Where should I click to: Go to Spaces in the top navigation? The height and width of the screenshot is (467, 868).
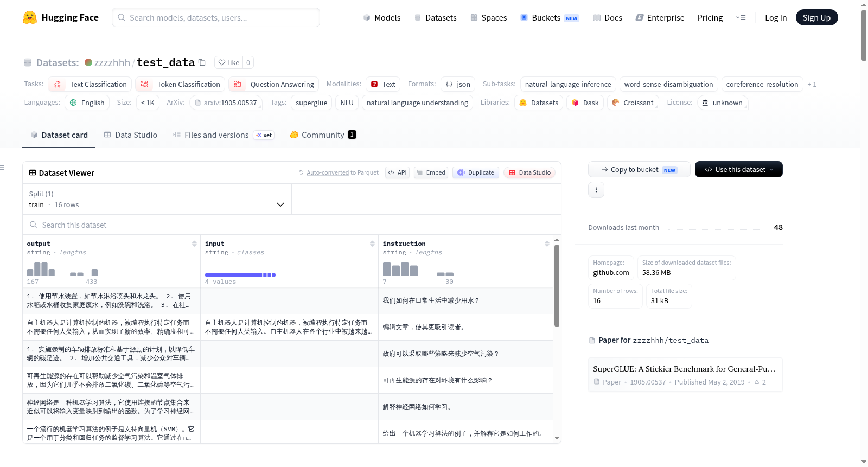489,17
